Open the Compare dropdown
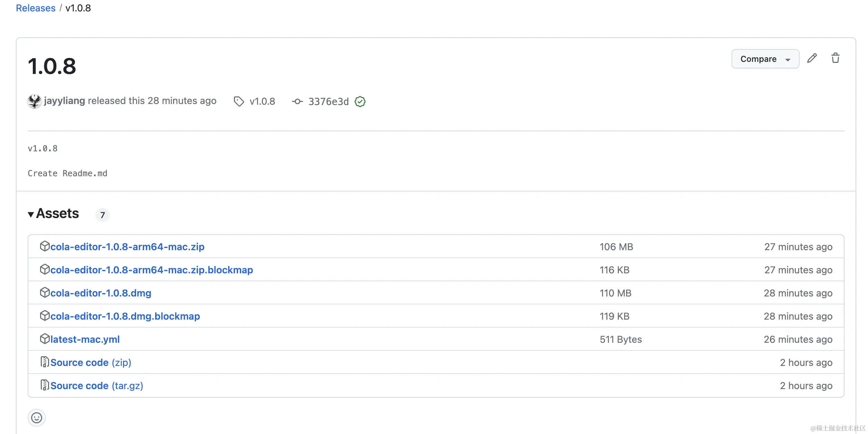Image resolution: width=868 pixels, height=434 pixels. tap(765, 59)
